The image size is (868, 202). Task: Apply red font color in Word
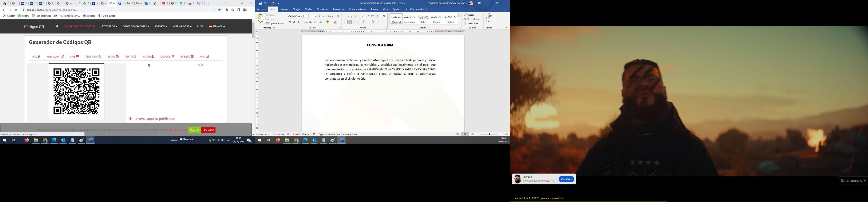(x=335, y=22)
